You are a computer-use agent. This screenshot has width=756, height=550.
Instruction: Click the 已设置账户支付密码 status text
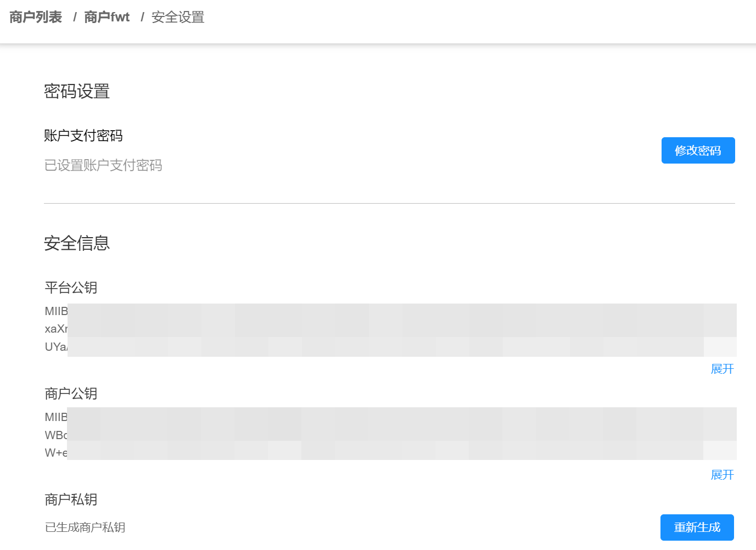103,166
